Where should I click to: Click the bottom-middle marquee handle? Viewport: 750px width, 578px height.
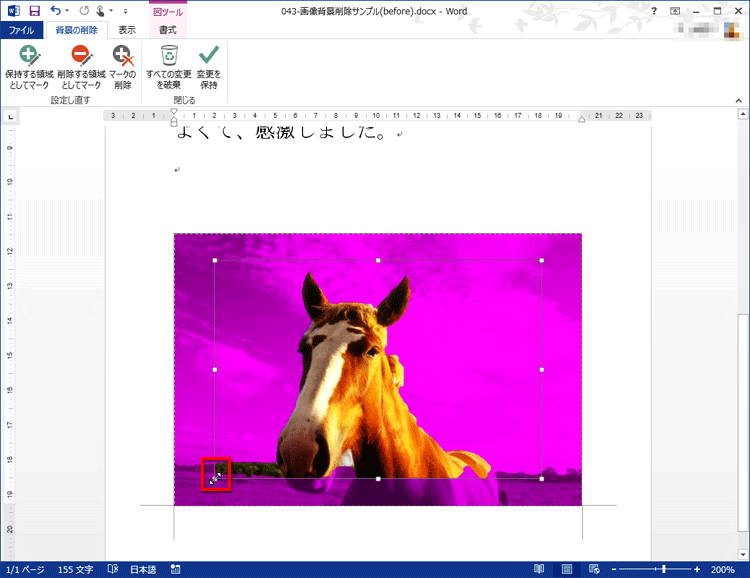(x=378, y=478)
